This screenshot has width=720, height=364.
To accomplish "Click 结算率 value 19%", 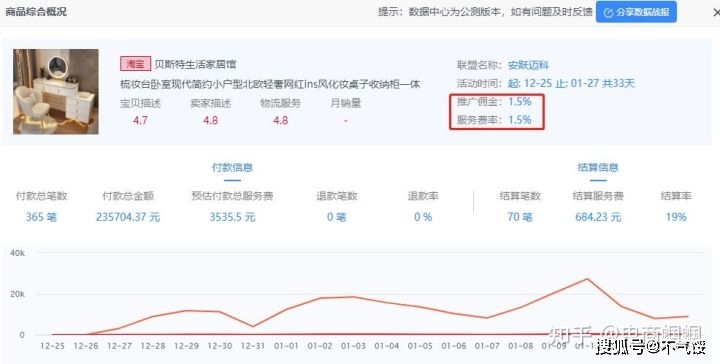I will (x=676, y=217).
